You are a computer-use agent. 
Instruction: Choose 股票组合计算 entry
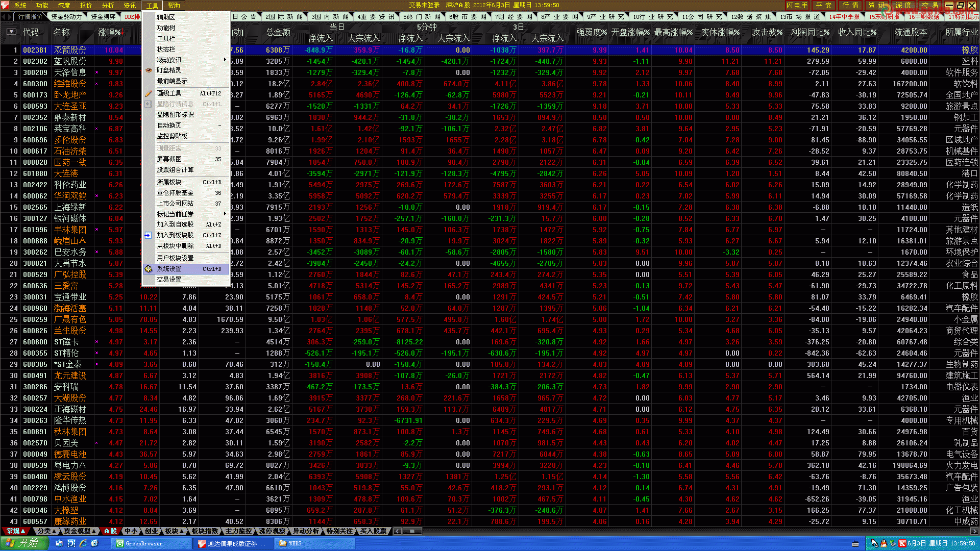click(x=186, y=170)
